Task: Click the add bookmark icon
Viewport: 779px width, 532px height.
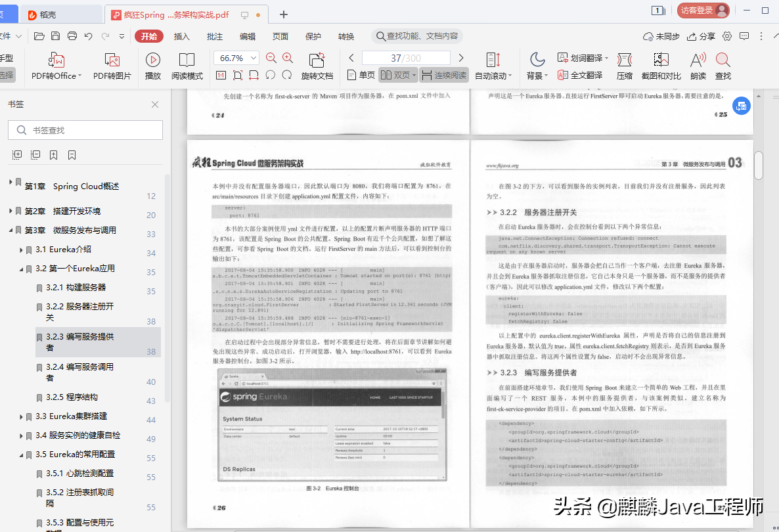Action: coord(54,155)
